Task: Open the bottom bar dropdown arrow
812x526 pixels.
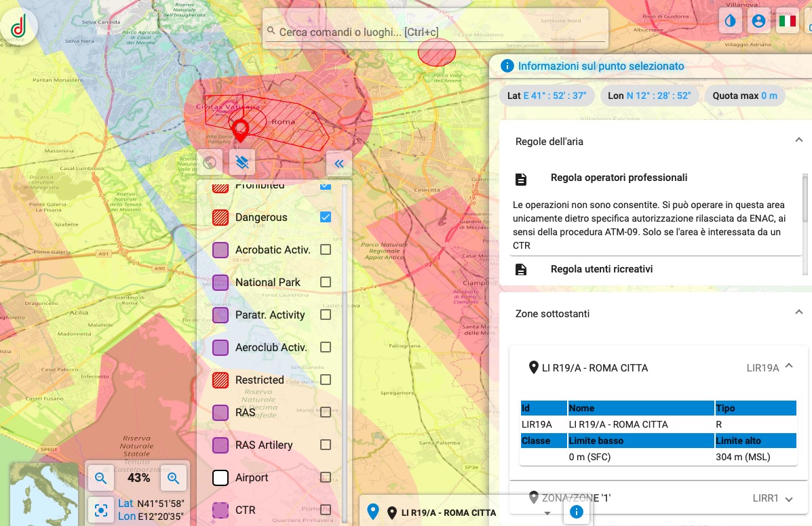Action: pyautogui.click(x=547, y=513)
